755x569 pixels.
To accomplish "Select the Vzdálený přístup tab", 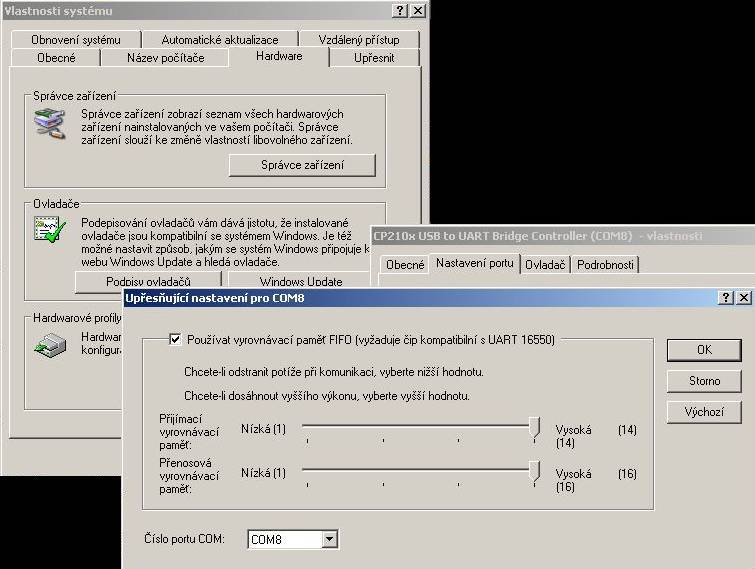I will click(x=359, y=40).
